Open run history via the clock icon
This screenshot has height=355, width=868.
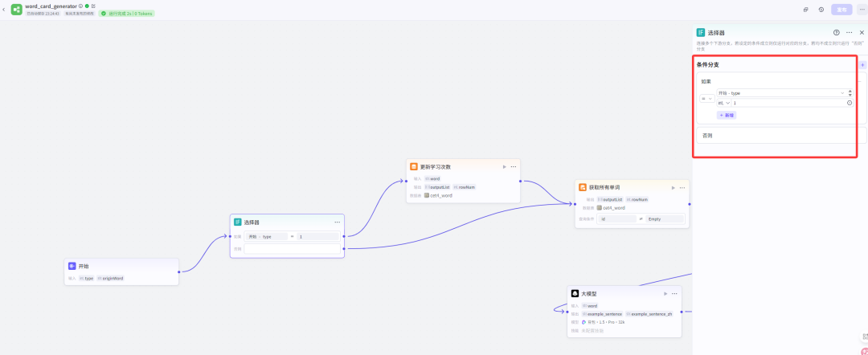click(821, 10)
